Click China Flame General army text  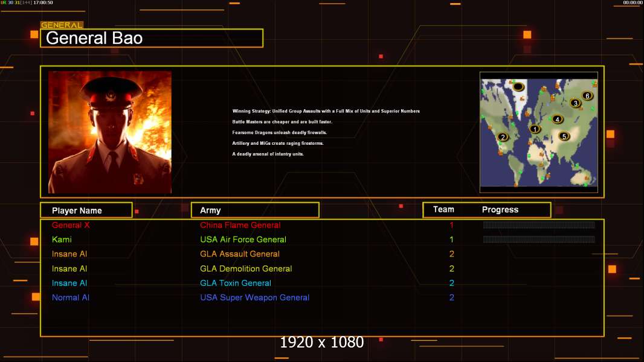point(240,225)
